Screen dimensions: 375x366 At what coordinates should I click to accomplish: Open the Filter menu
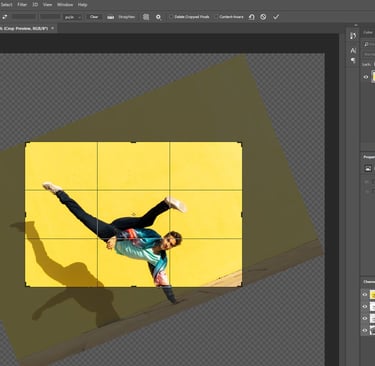(x=22, y=5)
